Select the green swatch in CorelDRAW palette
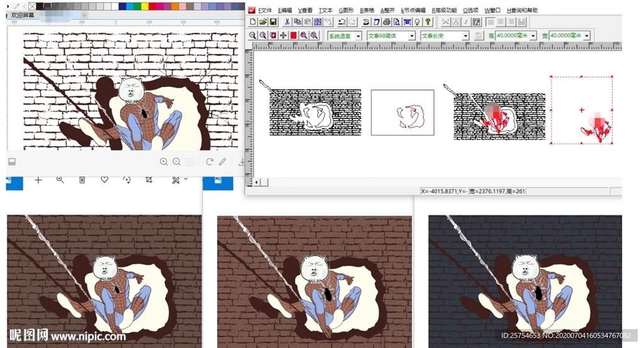 tap(137, 6)
